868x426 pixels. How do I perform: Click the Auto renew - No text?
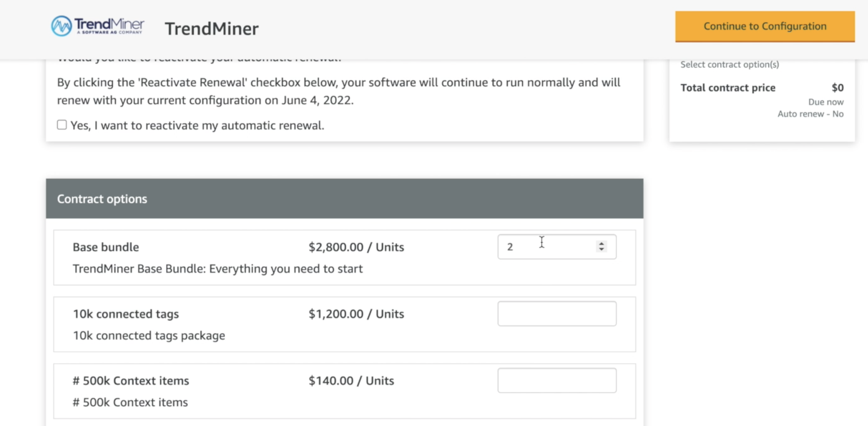click(811, 114)
